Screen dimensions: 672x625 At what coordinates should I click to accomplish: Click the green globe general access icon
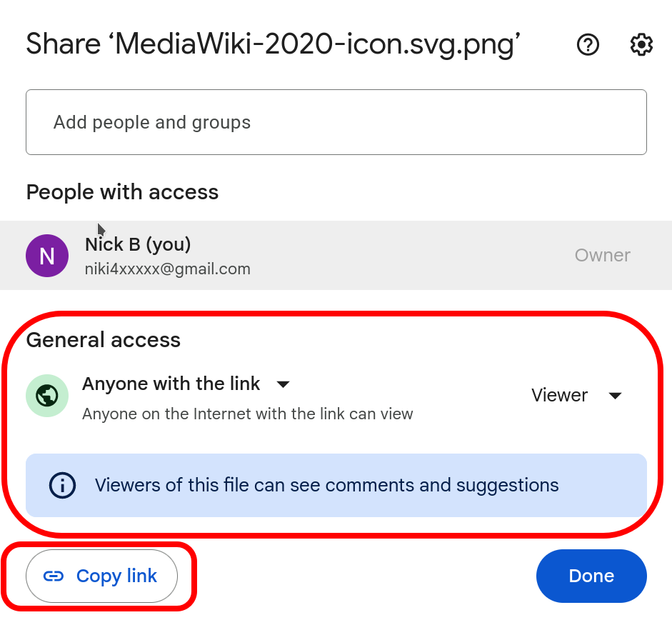click(47, 395)
